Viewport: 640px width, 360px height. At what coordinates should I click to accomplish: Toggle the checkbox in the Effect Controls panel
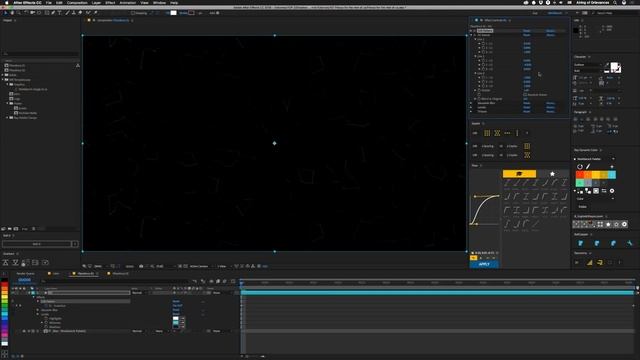pyautogui.click(x=525, y=95)
